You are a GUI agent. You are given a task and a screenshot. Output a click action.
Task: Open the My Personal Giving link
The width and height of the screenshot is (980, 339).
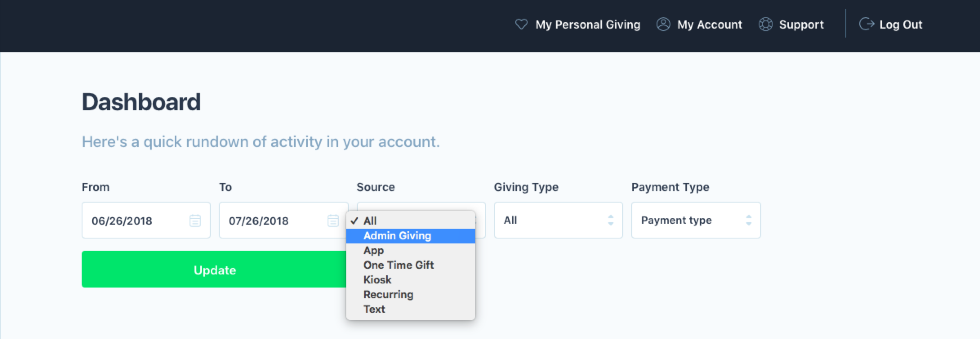coord(588,25)
